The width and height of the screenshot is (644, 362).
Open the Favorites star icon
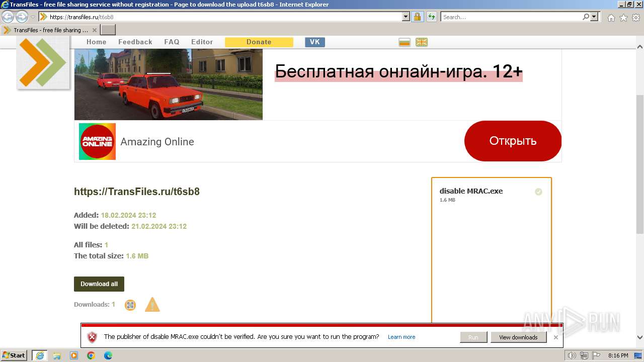(x=623, y=18)
